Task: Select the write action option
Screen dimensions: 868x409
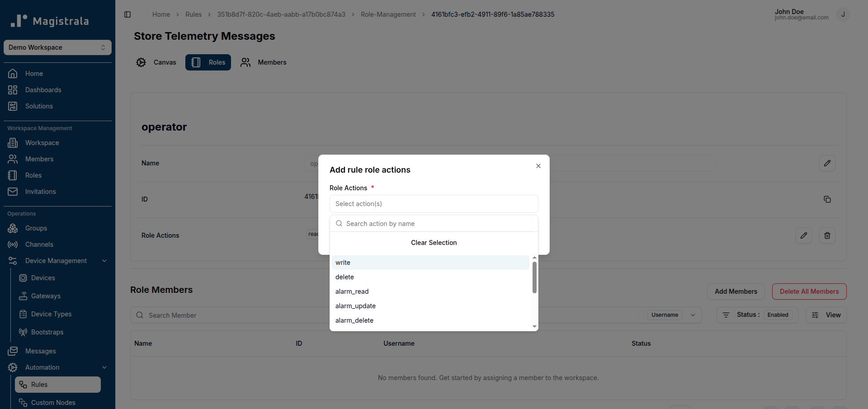Action: [x=430, y=263]
